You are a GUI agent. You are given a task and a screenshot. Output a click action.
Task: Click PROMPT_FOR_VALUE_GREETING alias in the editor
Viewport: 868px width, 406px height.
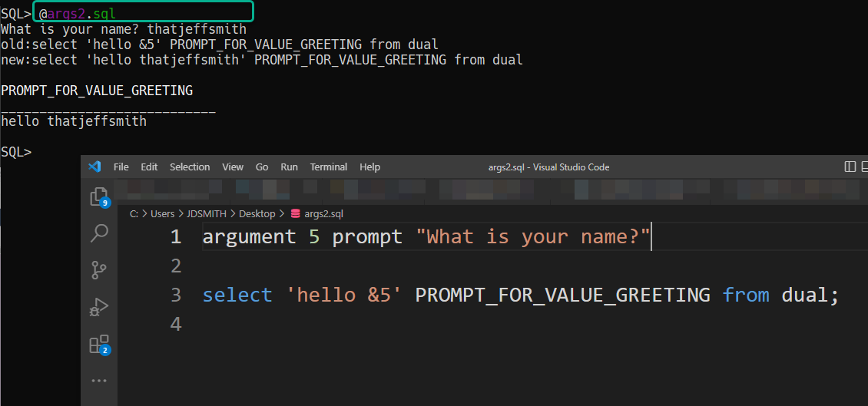click(562, 295)
